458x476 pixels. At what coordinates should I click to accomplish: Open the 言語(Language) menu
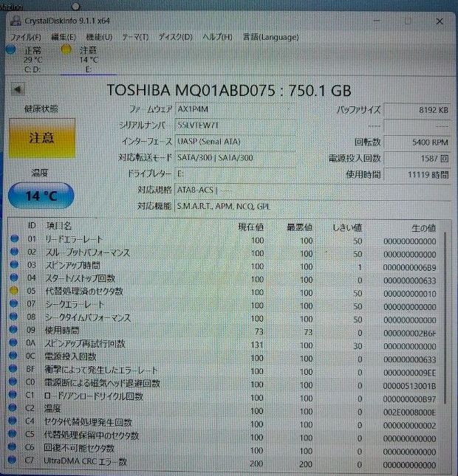point(270,37)
